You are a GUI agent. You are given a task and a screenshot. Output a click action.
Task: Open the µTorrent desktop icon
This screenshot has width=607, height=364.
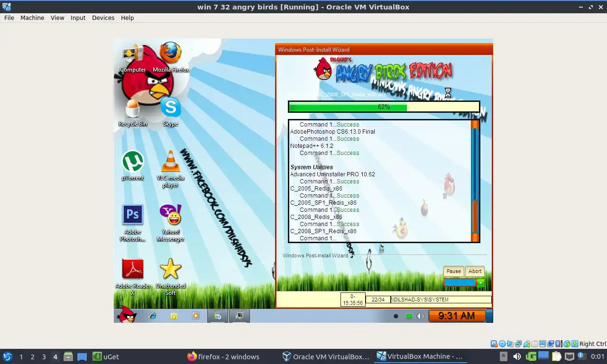(133, 166)
